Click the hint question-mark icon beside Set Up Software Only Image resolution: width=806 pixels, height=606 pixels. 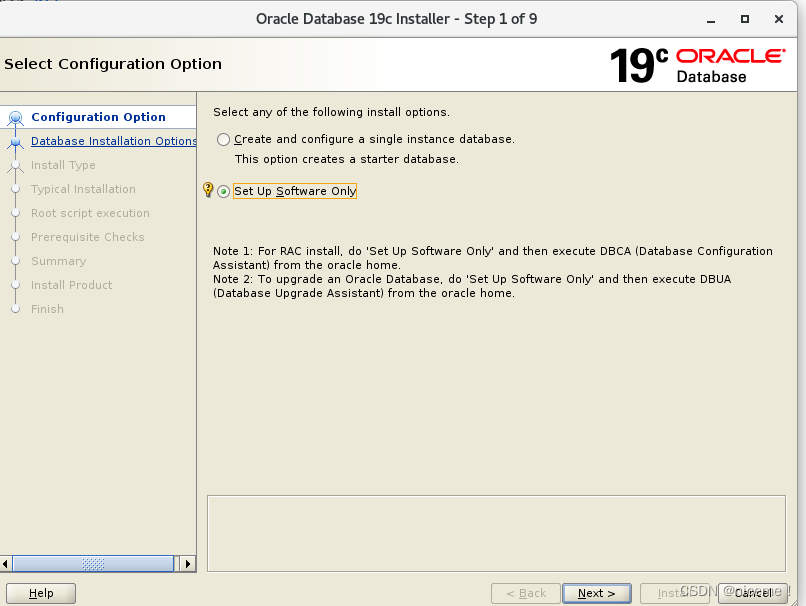pyautogui.click(x=207, y=190)
